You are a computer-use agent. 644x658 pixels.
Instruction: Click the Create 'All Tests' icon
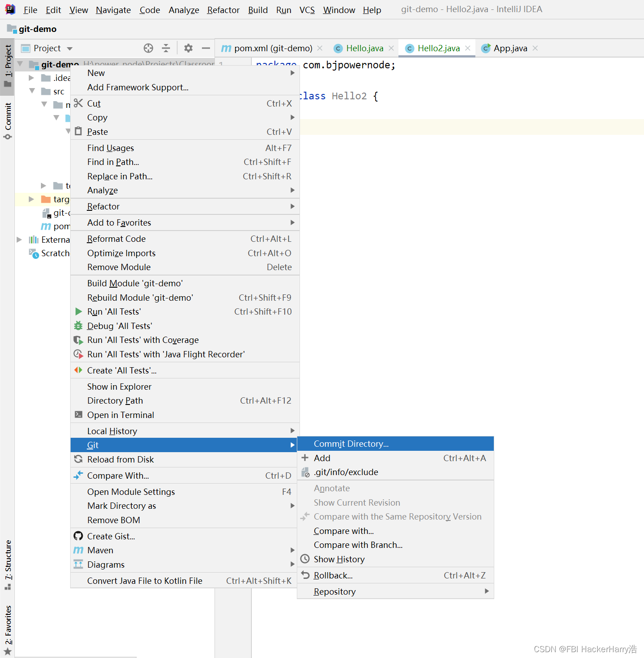78,370
